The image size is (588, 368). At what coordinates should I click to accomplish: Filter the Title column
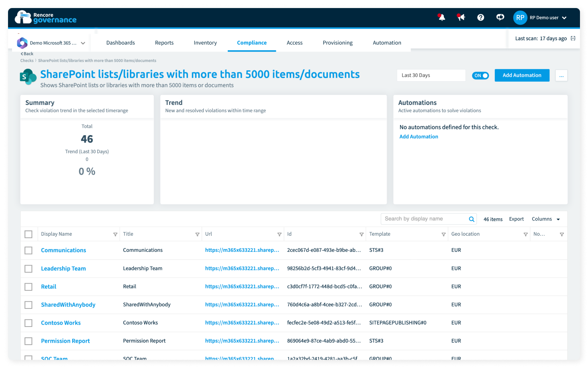pos(197,234)
